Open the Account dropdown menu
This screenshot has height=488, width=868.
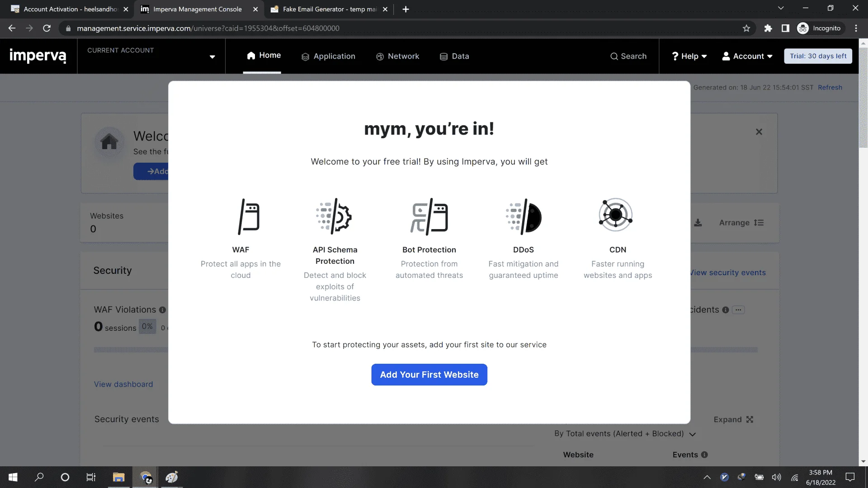coord(747,56)
